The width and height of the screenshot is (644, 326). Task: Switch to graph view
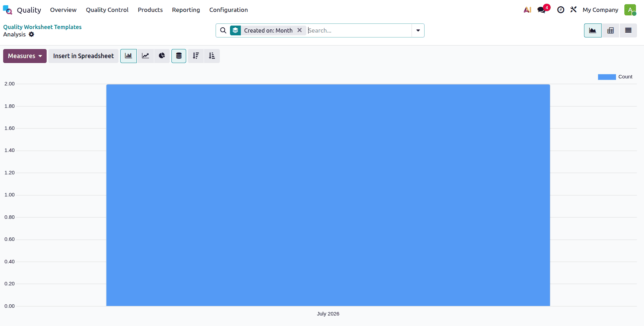pyautogui.click(x=593, y=30)
